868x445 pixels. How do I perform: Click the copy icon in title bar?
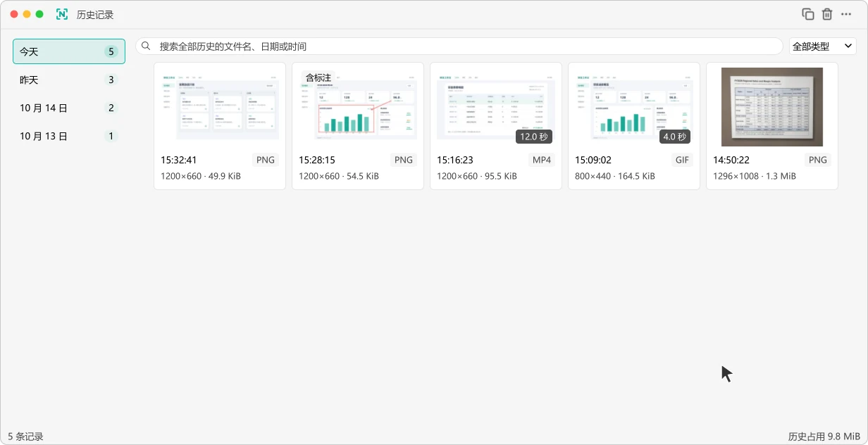click(808, 14)
